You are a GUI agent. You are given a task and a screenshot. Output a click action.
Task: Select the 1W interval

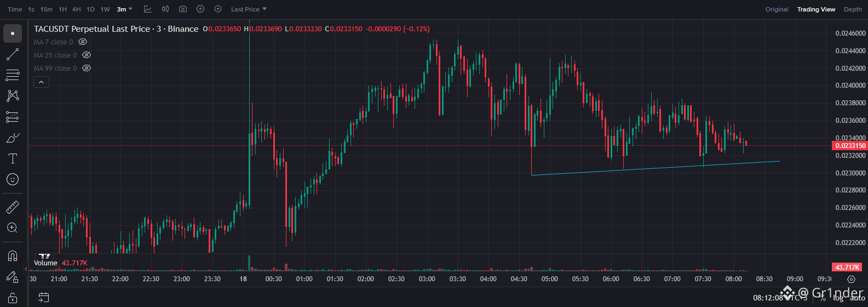(x=105, y=9)
